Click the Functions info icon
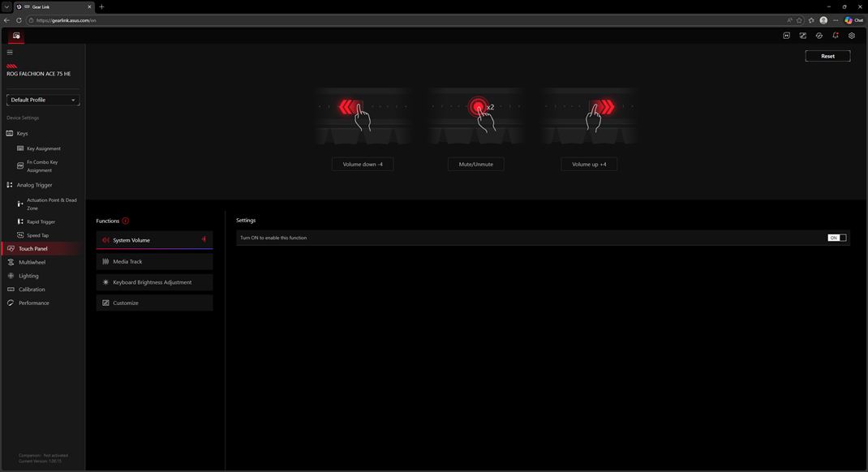This screenshot has width=868, height=472. (126, 221)
